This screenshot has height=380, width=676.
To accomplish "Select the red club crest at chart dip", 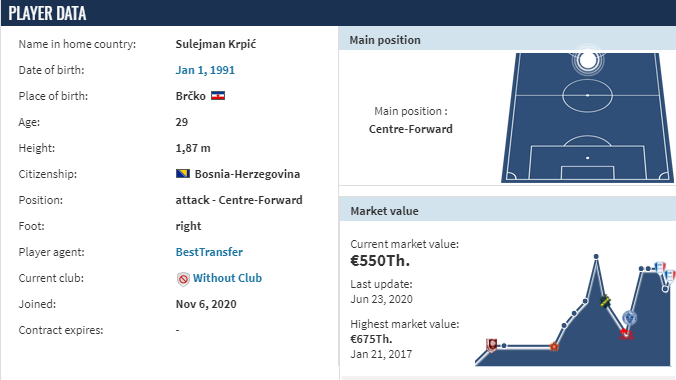I will click(625, 334).
